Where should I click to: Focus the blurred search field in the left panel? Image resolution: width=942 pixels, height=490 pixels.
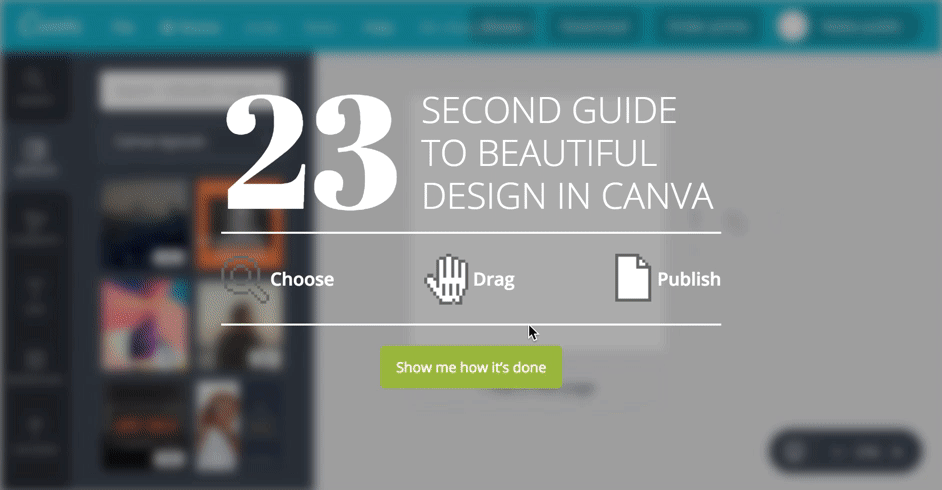(191, 91)
